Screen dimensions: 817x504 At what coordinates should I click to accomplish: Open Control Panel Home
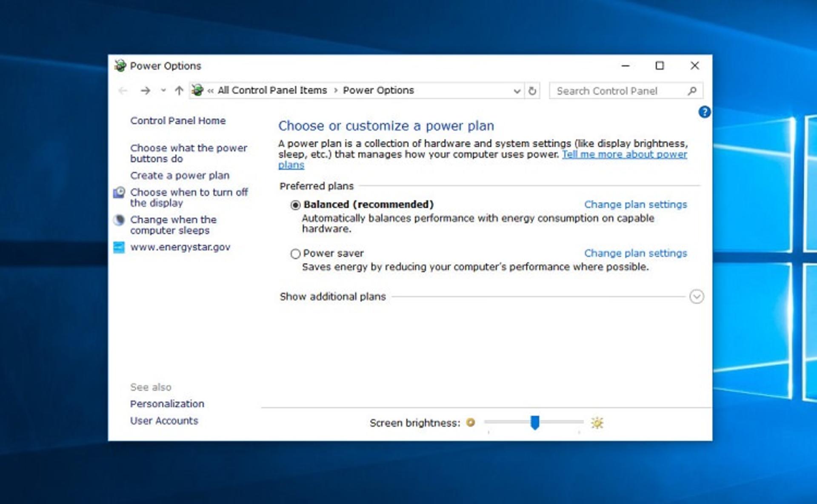(x=178, y=121)
